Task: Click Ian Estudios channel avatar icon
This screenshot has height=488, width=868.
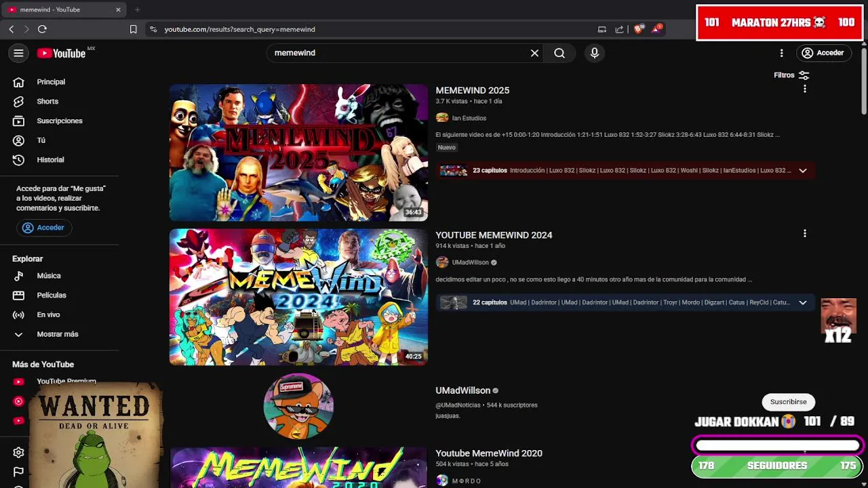Action: 442,118
